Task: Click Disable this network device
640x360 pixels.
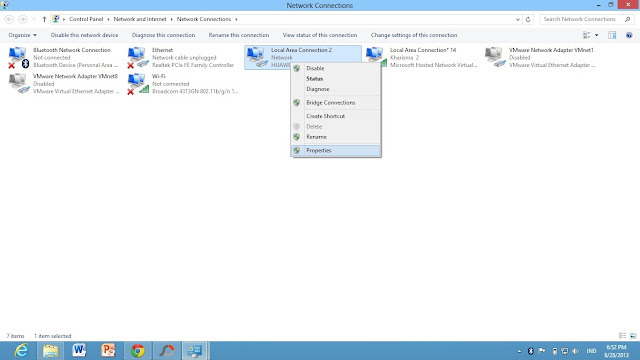Action: click(x=84, y=35)
